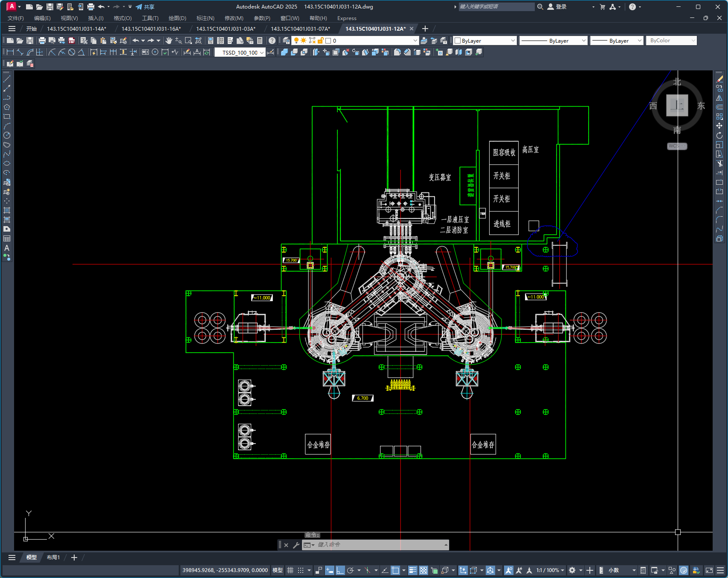The image size is (728, 578).
Task: Click the DWF publish icon
Action: 72,41
